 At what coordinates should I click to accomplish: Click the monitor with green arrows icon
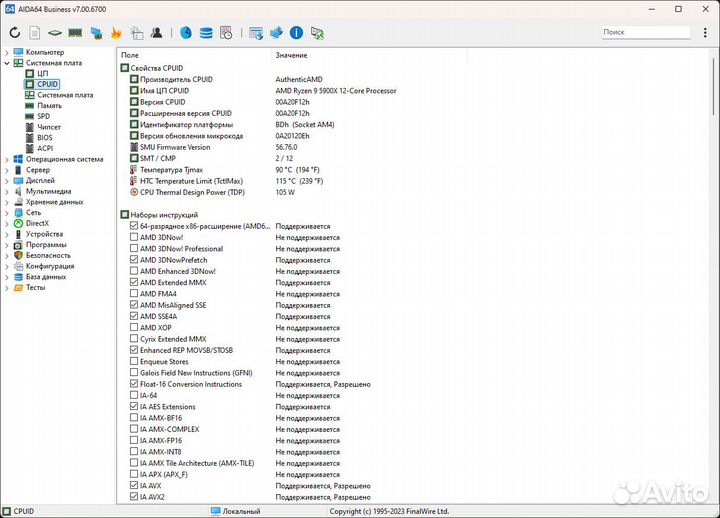tap(317, 33)
